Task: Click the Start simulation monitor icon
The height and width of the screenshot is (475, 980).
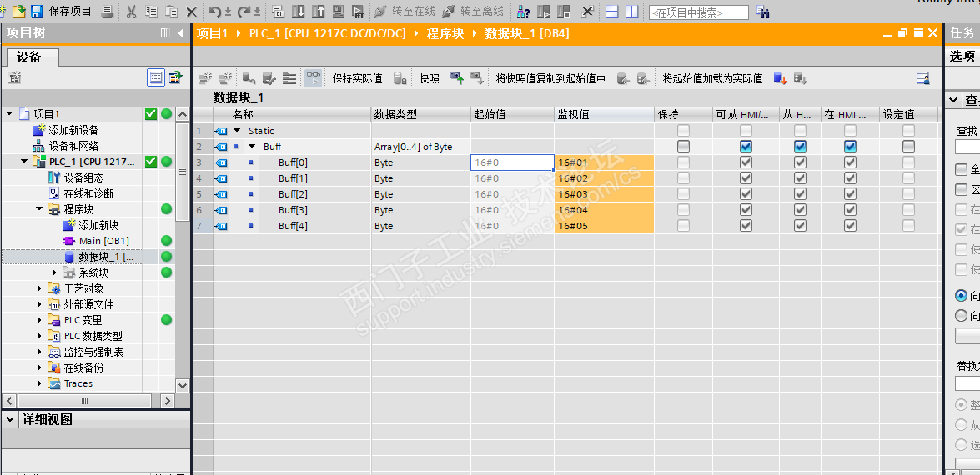Action: [338, 11]
